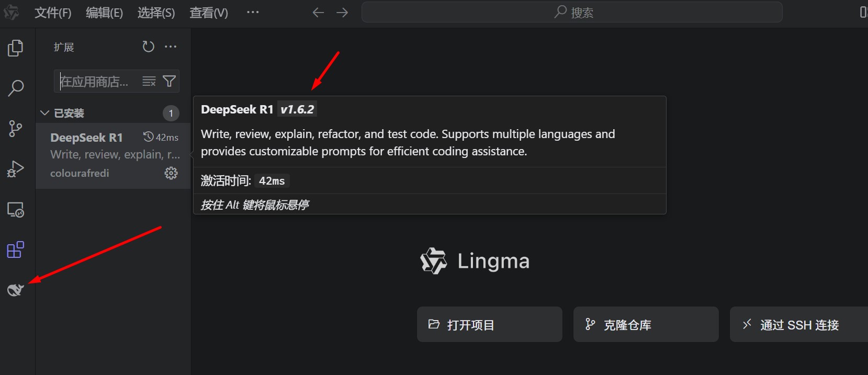The width and height of the screenshot is (868, 375).
Task: Open the extensions more actions menu
Action: pyautogui.click(x=170, y=47)
